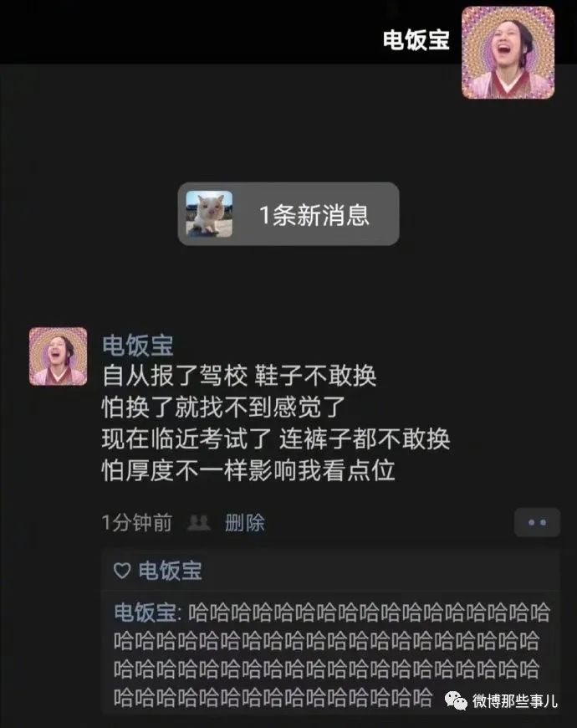Tap the 电饭宝 name beside the top avatar
Screen dimensions: 577x728
[416, 40]
